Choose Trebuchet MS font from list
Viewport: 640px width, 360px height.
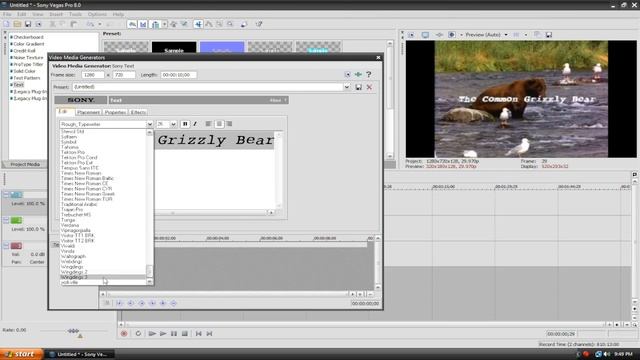[103, 215]
